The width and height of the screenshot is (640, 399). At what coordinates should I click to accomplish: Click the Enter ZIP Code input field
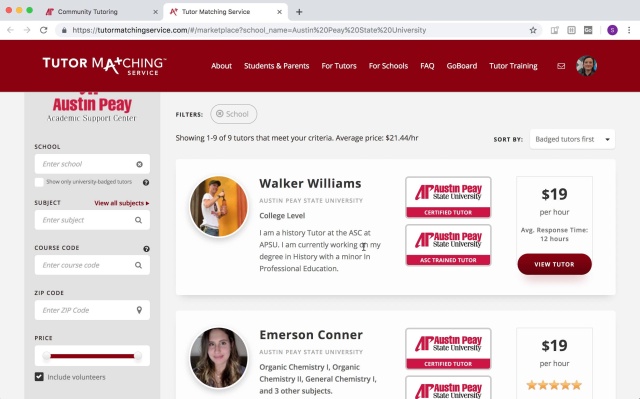(x=92, y=310)
